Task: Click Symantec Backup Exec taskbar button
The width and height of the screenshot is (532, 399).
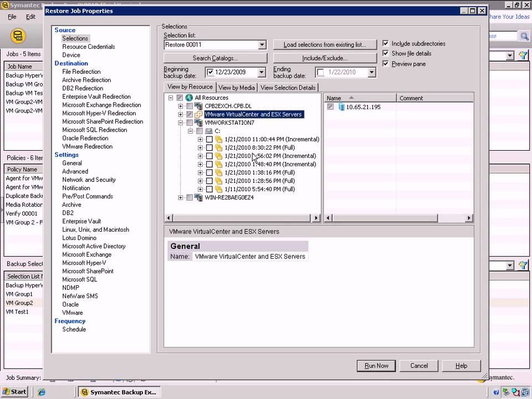Action: coord(119,392)
